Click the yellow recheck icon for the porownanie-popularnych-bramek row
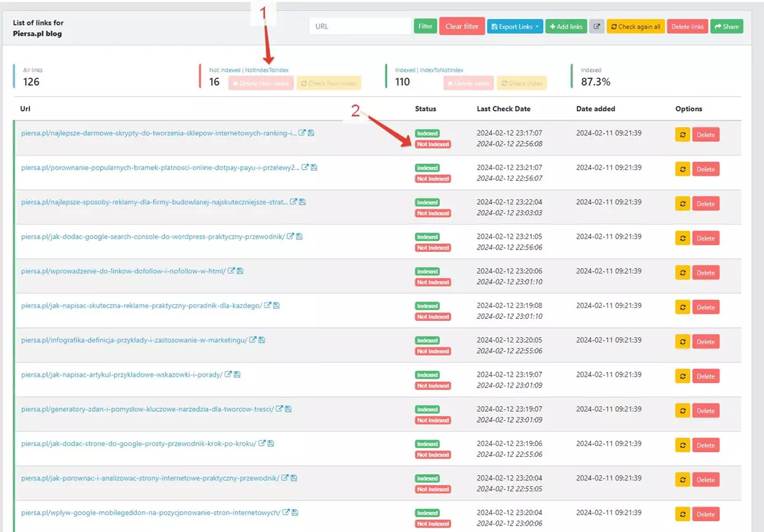Screen dimensions: 764x532 tap(682, 169)
